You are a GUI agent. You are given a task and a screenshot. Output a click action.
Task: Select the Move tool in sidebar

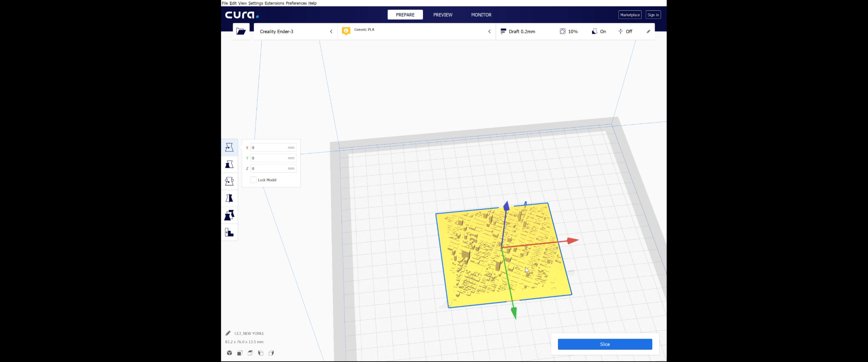[229, 148]
